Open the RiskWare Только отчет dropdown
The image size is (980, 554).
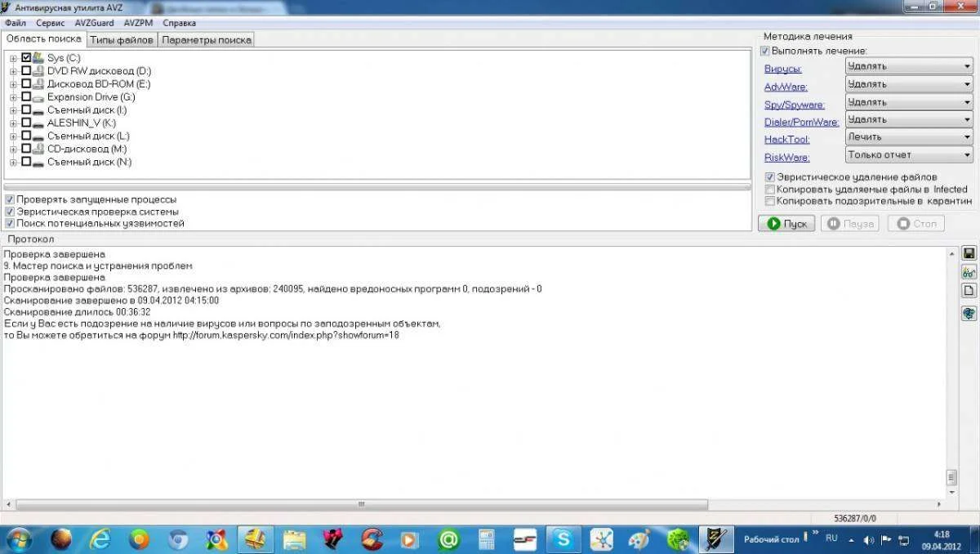(909, 154)
